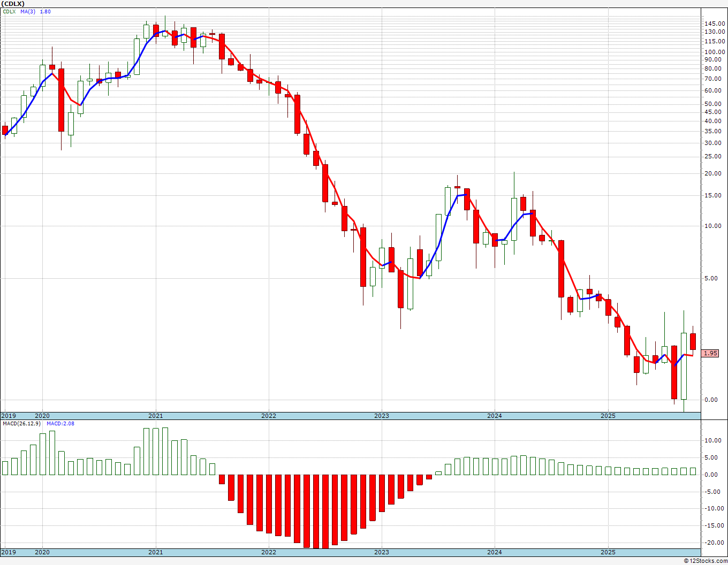The height and width of the screenshot is (565, 728).
Task: Click the rightmost green MACD histogram bar
Action: (693, 471)
